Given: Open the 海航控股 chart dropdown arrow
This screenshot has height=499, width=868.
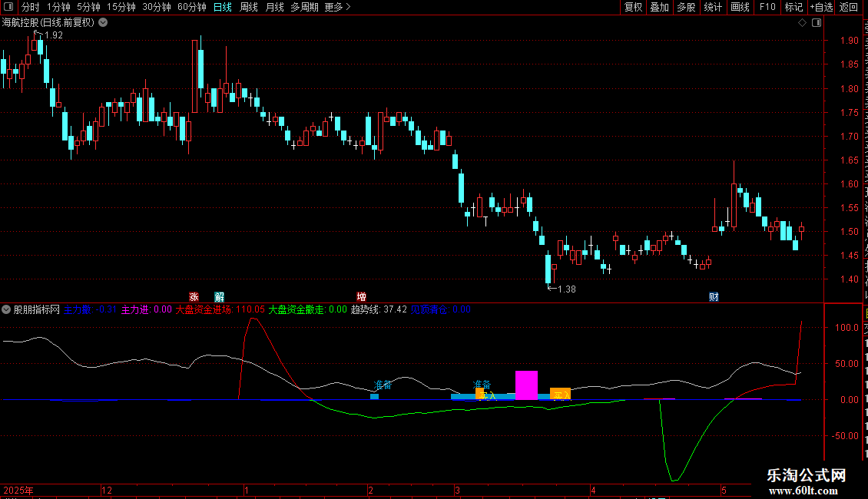Looking at the screenshot, I should 103,23.
